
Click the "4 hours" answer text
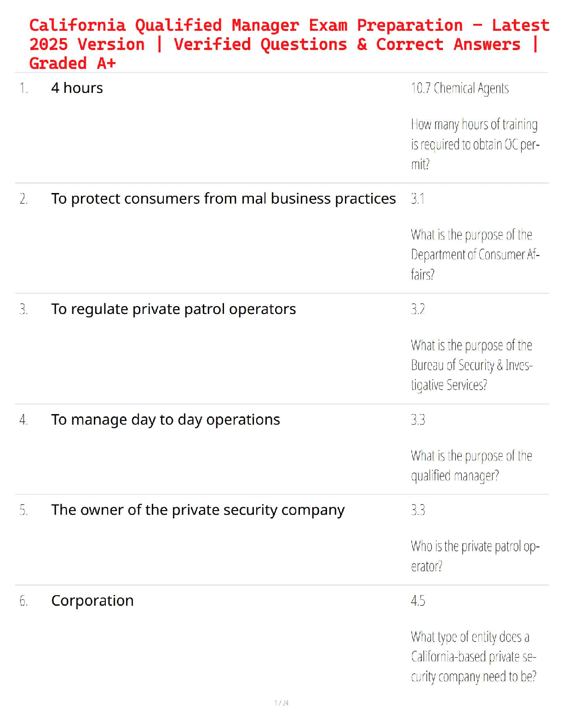pos(77,88)
